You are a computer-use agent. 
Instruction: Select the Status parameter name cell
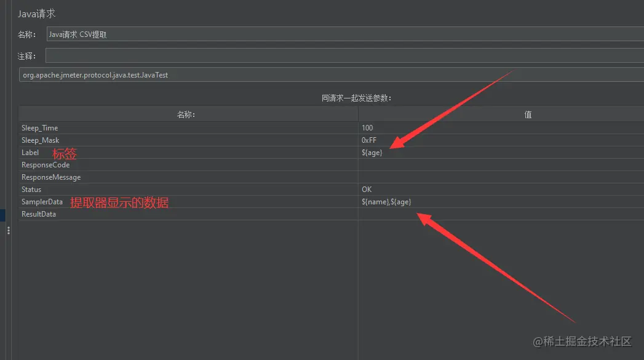point(188,190)
